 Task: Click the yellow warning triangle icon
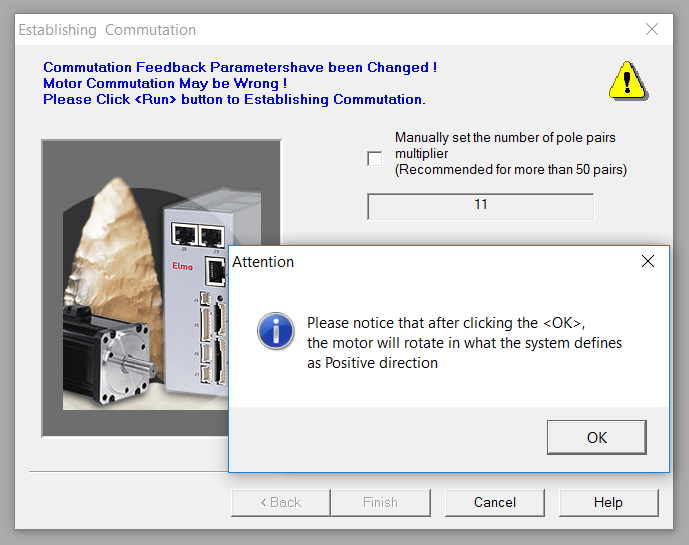point(628,81)
